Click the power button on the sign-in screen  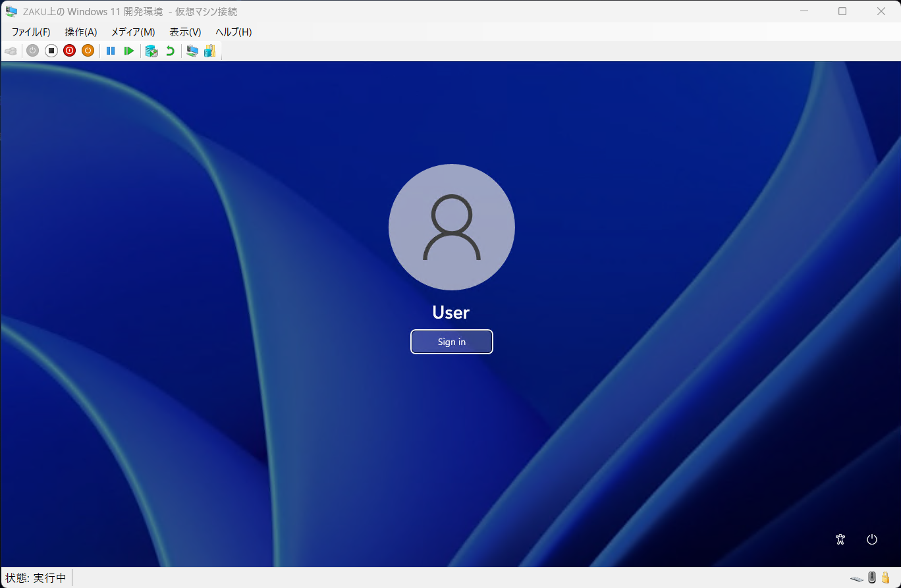pyautogui.click(x=871, y=539)
